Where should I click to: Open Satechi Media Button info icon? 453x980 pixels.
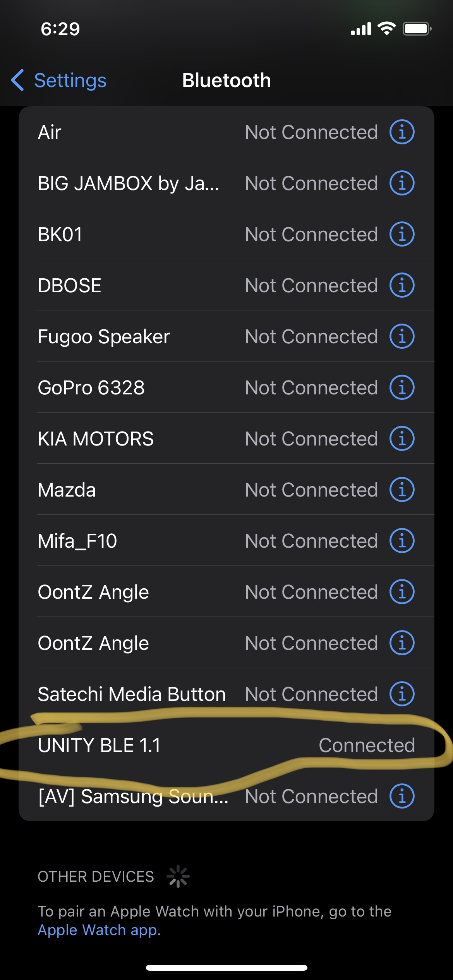coord(402,694)
